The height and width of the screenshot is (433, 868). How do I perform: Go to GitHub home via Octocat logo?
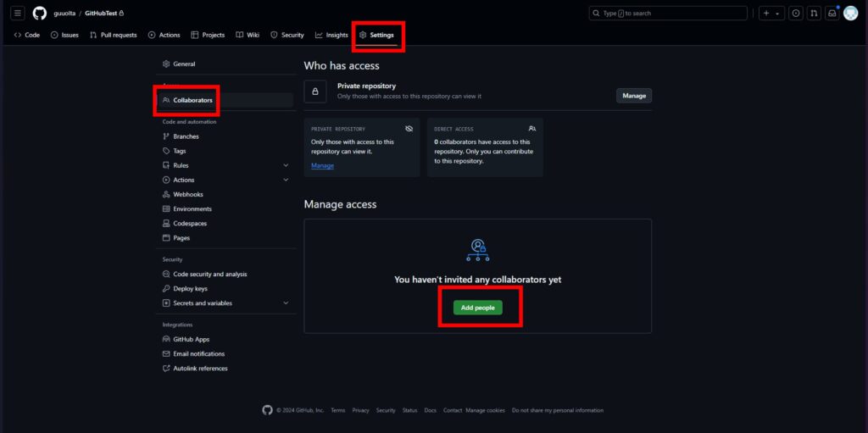tap(40, 14)
